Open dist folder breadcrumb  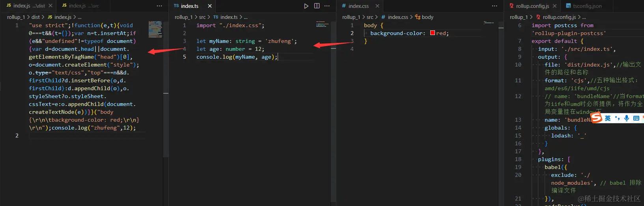[35, 17]
